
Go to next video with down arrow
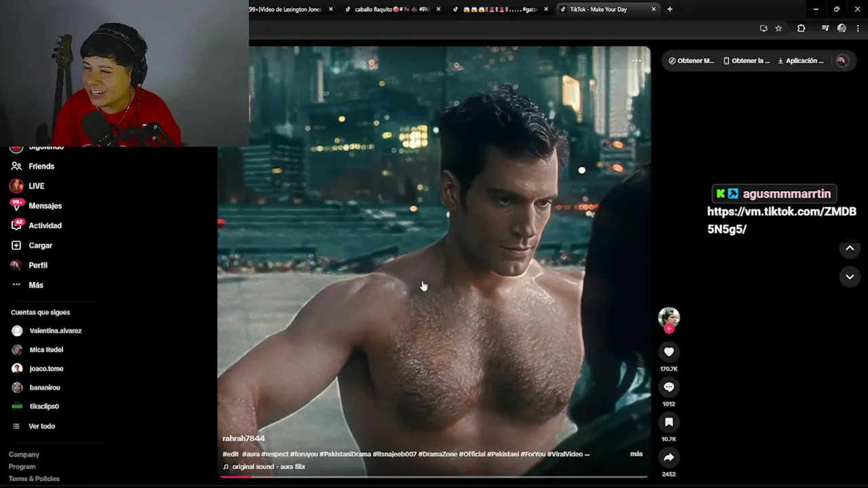850,277
